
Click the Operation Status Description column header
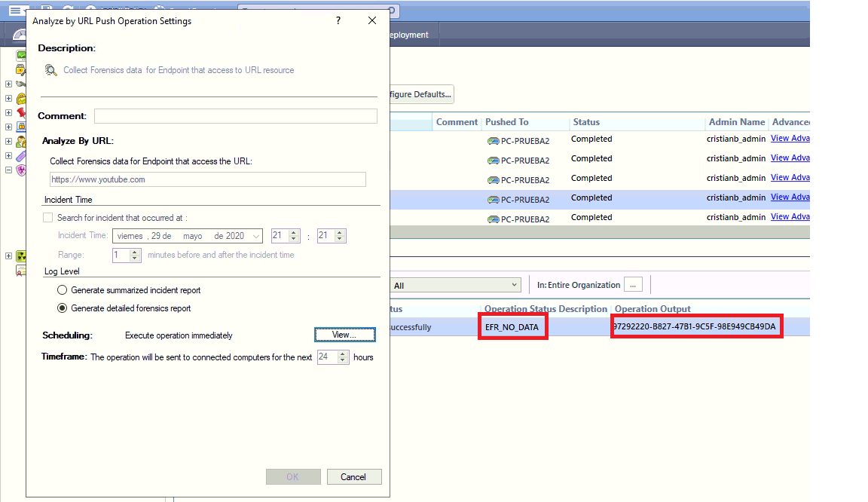tap(546, 308)
